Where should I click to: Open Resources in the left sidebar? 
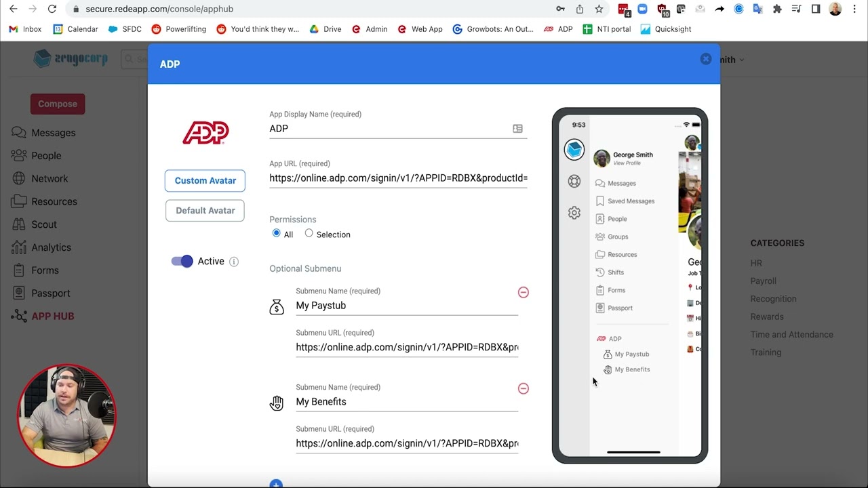44,201
